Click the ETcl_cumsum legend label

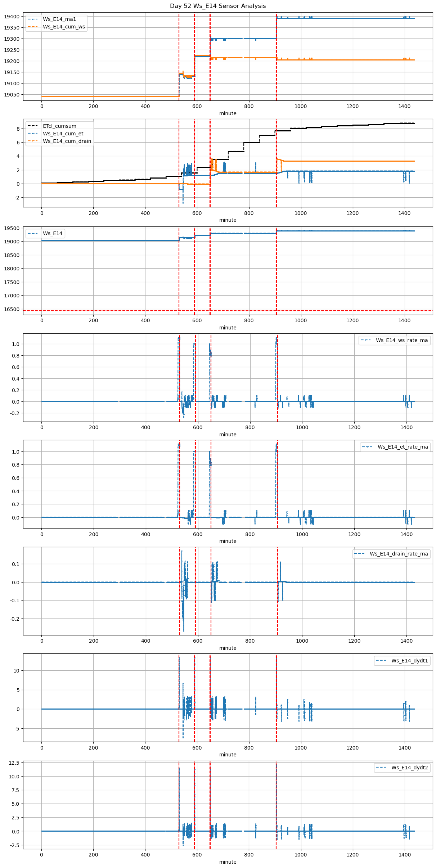coord(59,126)
